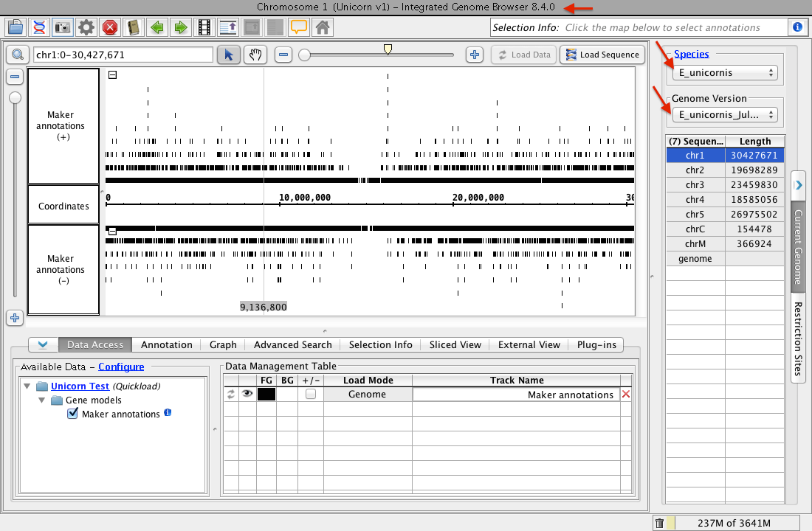Click the film strip icon
Screen dimensions: 812x531
pos(204,28)
